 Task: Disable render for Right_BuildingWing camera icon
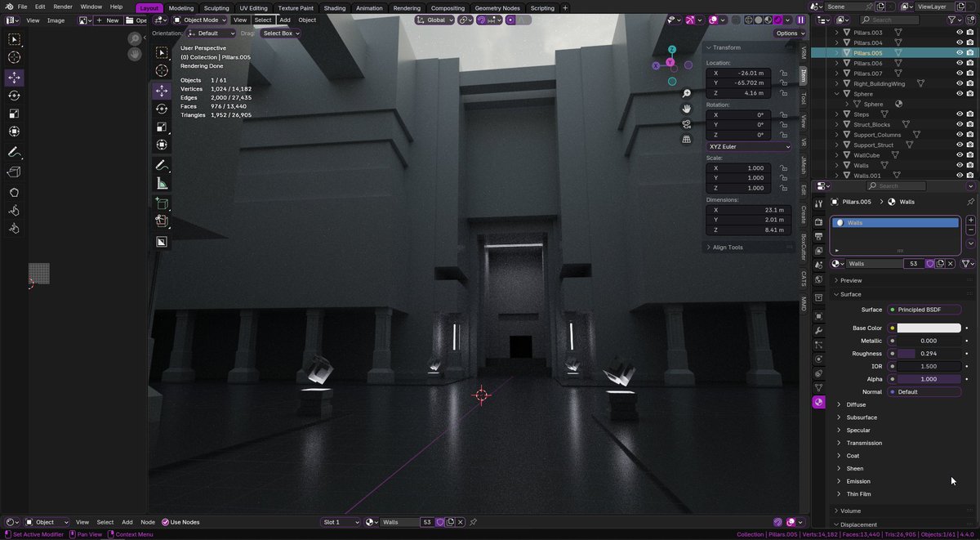click(969, 83)
